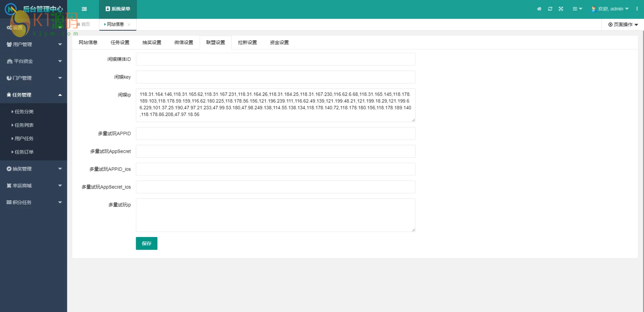Click the 保存 save button
This screenshot has width=644, height=312.
point(147,243)
